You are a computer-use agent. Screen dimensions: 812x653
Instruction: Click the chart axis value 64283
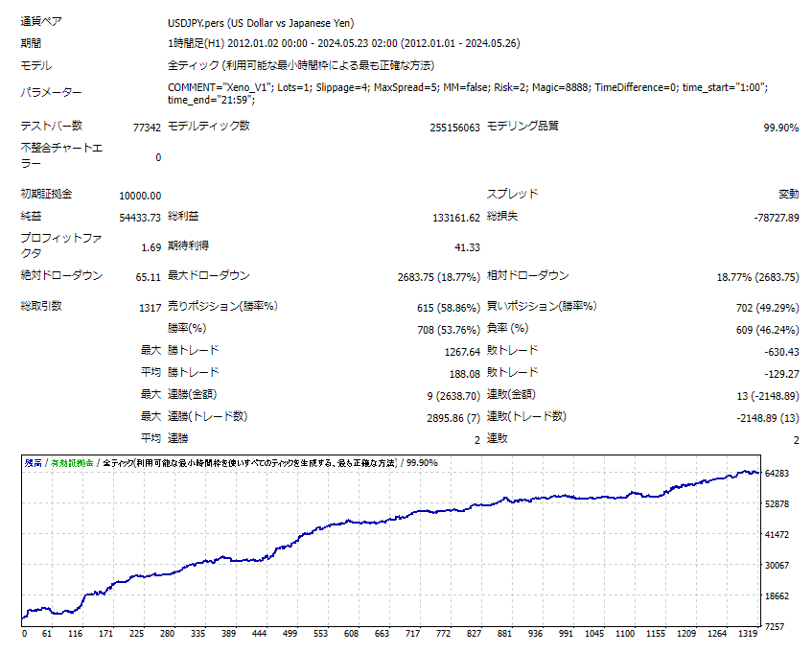[777, 474]
